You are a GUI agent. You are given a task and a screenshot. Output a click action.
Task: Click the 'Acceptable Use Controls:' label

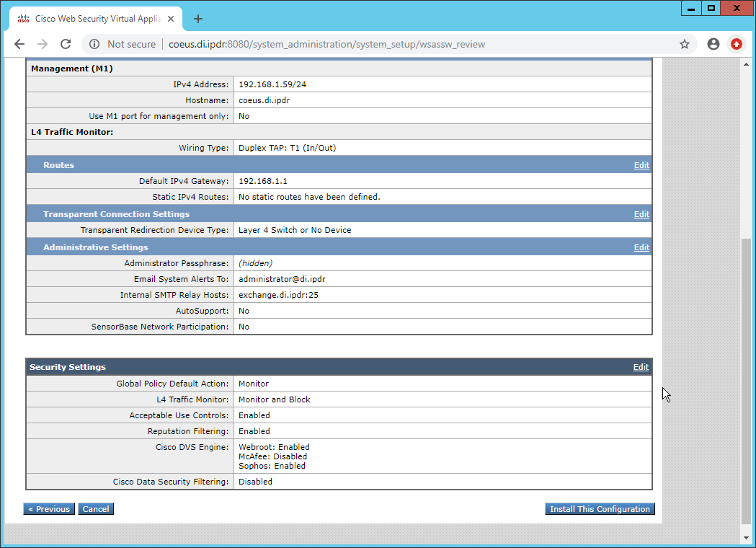pos(179,415)
